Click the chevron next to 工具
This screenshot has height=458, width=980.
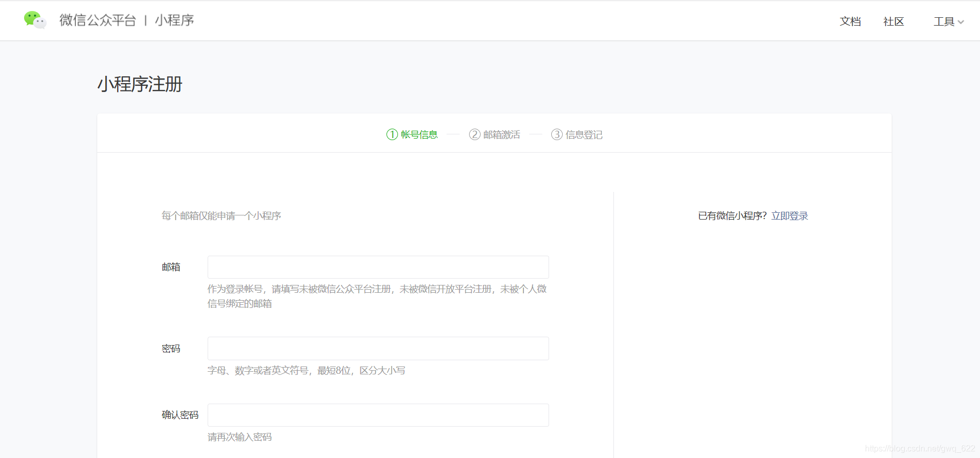(x=961, y=22)
